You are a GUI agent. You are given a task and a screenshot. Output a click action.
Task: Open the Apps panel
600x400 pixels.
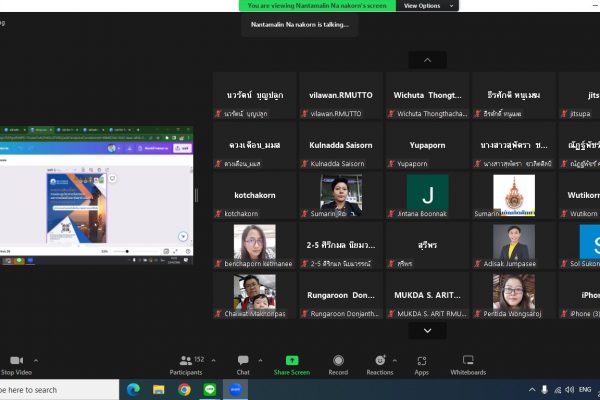click(x=422, y=365)
